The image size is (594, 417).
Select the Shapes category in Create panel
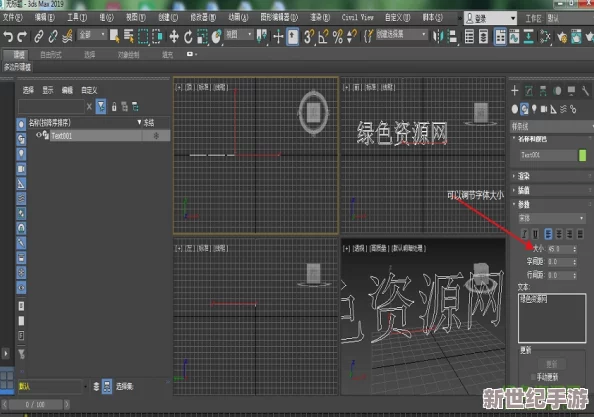tap(524, 109)
